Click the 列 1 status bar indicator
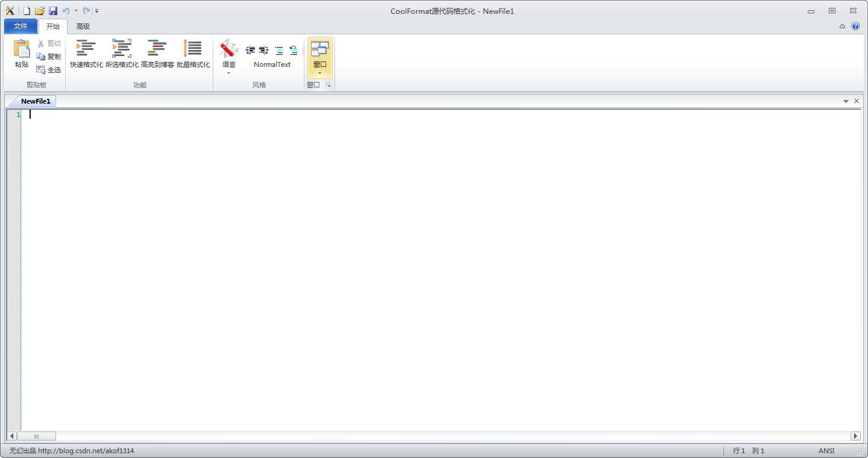This screenshot has width=868, height=458. 758,451
